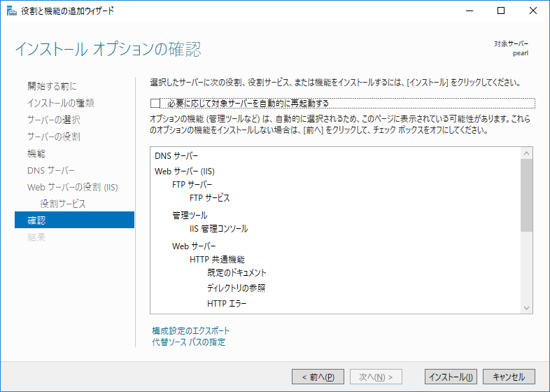Select HTTP エラー list entry
Viewport: 550px width, 392px height.
point(227,304)
